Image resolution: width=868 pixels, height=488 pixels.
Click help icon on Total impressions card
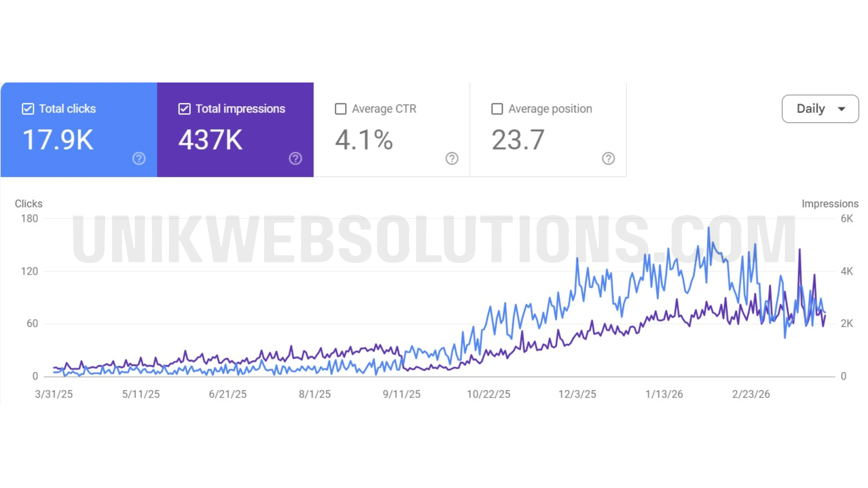(x=295, y=158)
